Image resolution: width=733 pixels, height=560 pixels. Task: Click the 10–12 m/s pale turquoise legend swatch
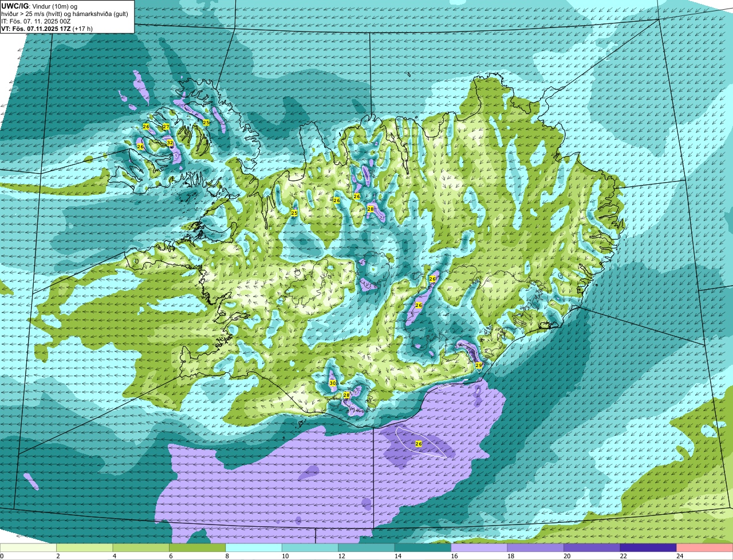click(x=310, y=547)
